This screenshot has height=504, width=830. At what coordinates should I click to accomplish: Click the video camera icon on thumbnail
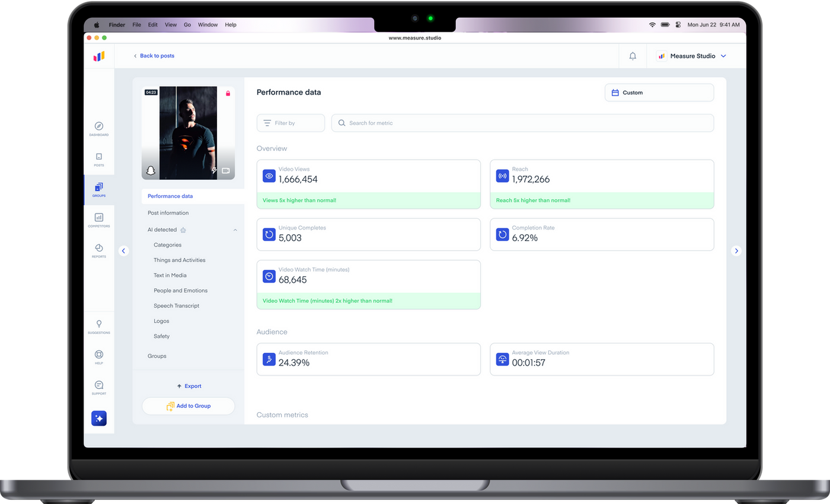tap(226, 171)
